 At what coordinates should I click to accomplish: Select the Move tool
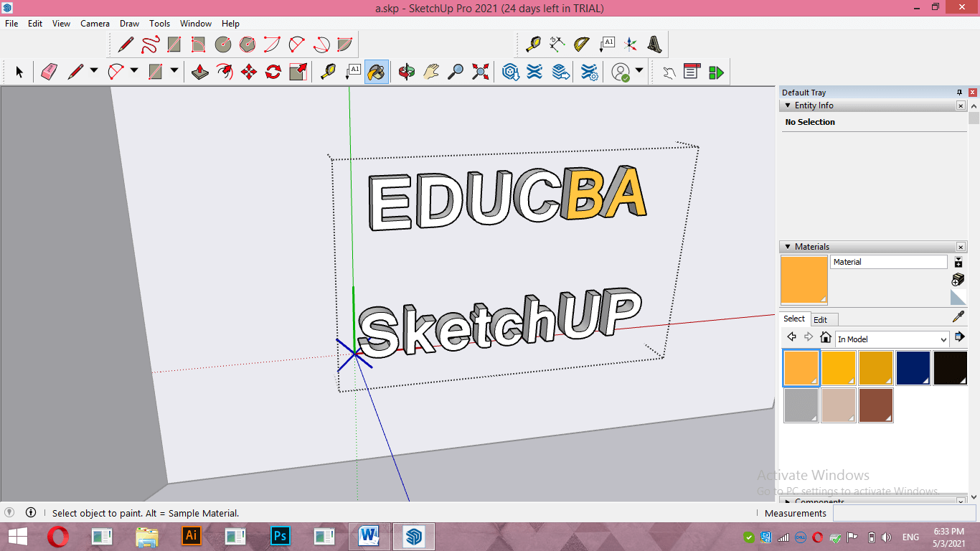249,72
